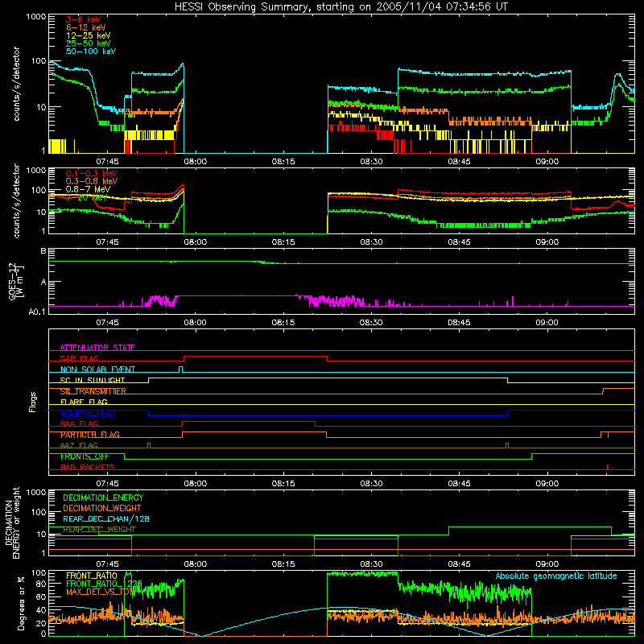Image resolution: width=644 pixels, height=644 pixels.
Task: Click the HESSI Observing Summary plot title
Action: coord(341,7)
